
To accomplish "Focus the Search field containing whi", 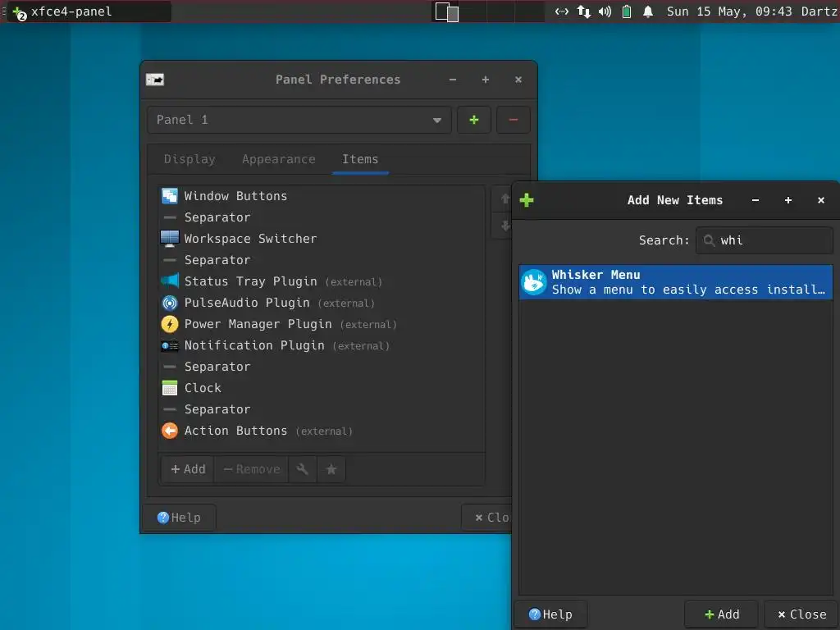I will [765, 240].
